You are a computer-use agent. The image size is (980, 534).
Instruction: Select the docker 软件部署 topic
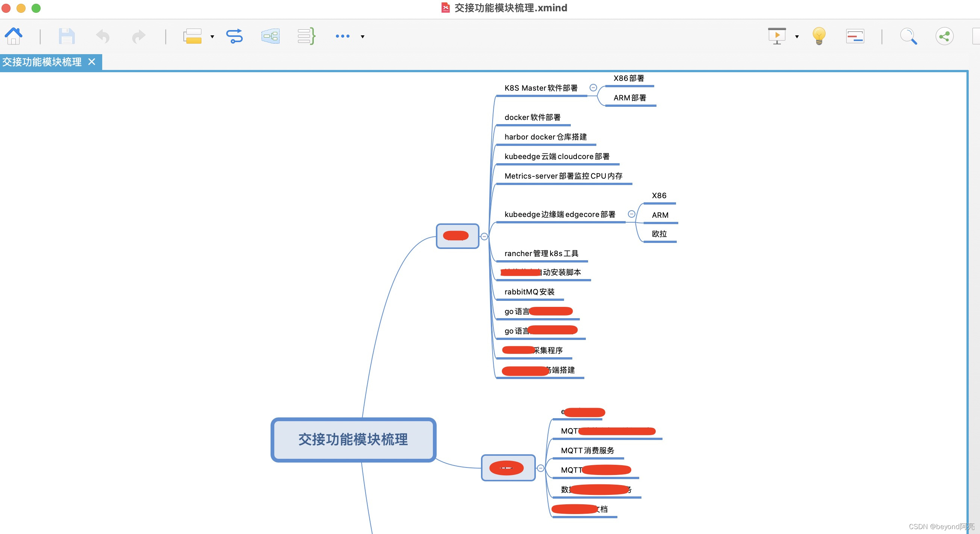(532, 117)
